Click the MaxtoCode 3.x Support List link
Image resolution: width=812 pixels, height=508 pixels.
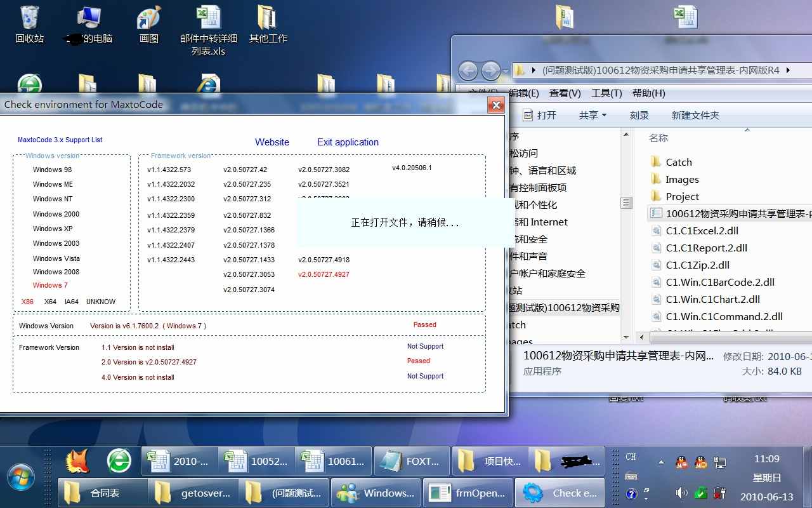pyautogui.click(x=60, y=140)
